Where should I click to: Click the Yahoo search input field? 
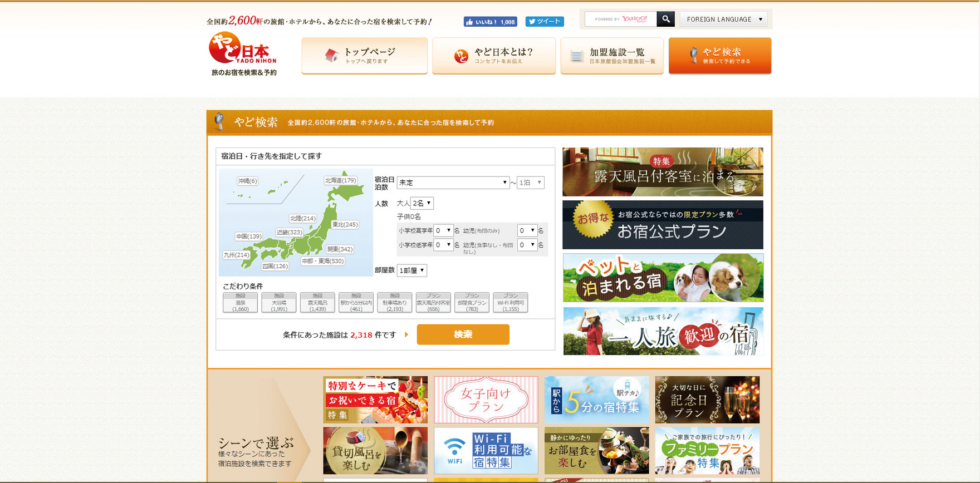tap(620, 19)
